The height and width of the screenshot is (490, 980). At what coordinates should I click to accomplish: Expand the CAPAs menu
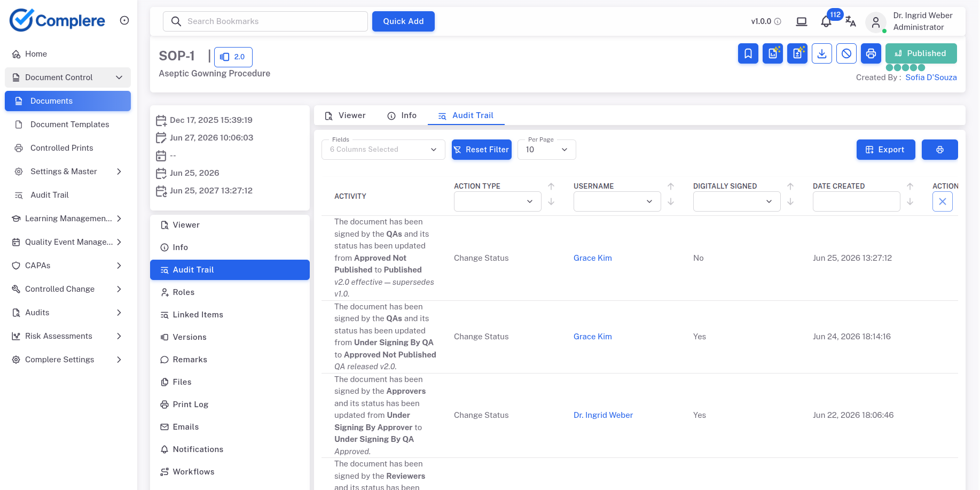click(x=68, y=266)
